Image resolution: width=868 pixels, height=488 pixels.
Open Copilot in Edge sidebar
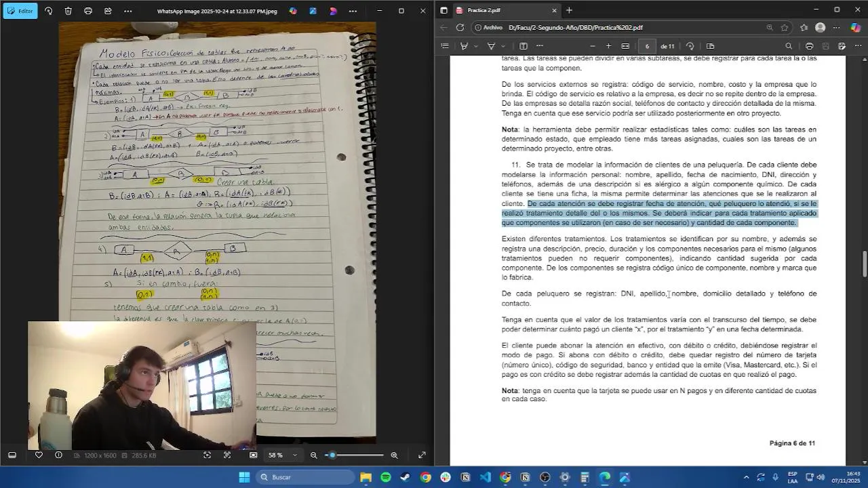(x=855, y=28)
